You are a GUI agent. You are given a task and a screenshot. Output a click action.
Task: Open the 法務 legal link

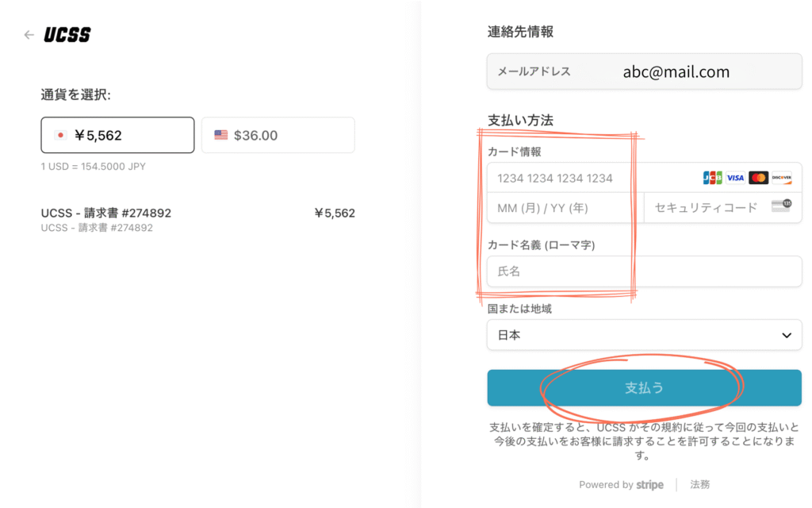(699, 484)
